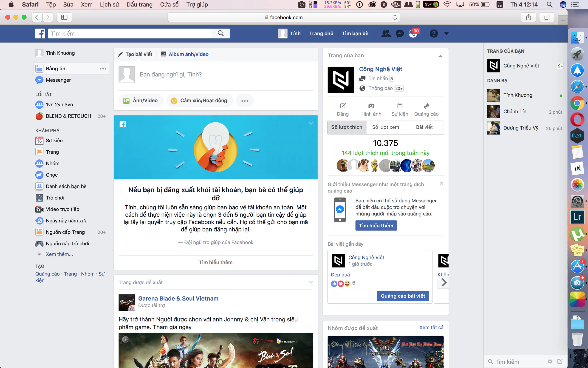This screenshot has width=588, height=368.
Task: Open more post options three-dot button
Action: [245, 101]
